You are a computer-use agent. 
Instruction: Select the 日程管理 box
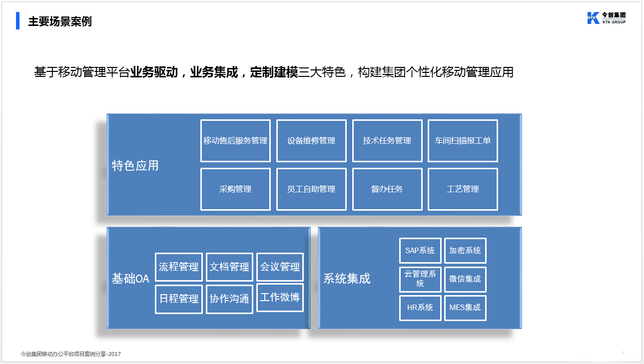point(179,299)
